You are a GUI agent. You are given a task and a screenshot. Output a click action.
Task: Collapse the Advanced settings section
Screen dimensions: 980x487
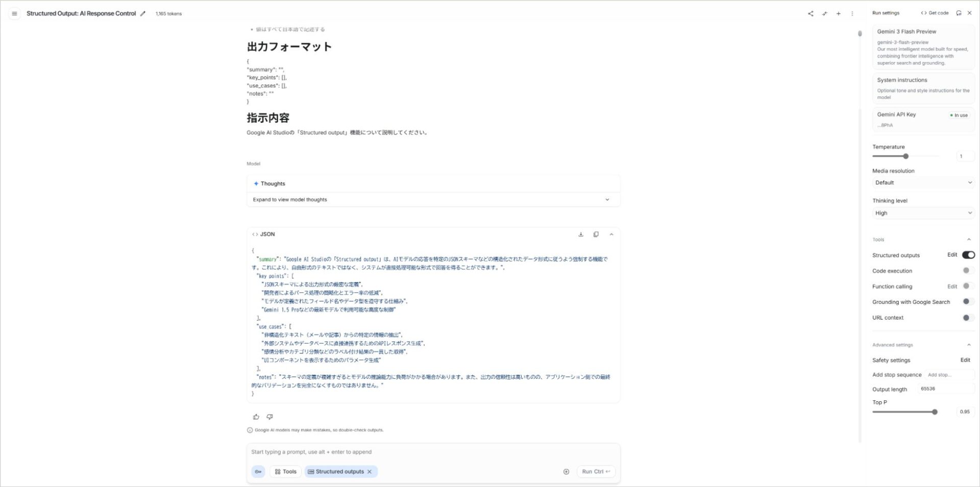[969, 344]
